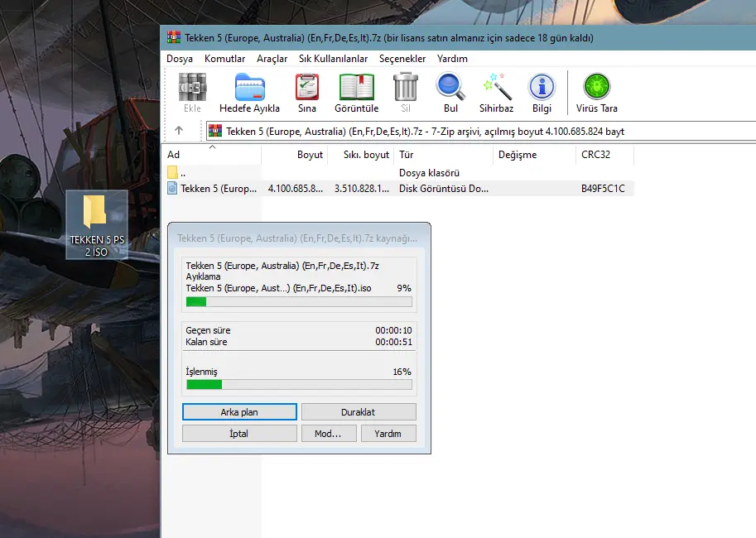Viewport: 756px width, 538px height.
Task: Click the archive path address field
Action: [x=481, y=131]
